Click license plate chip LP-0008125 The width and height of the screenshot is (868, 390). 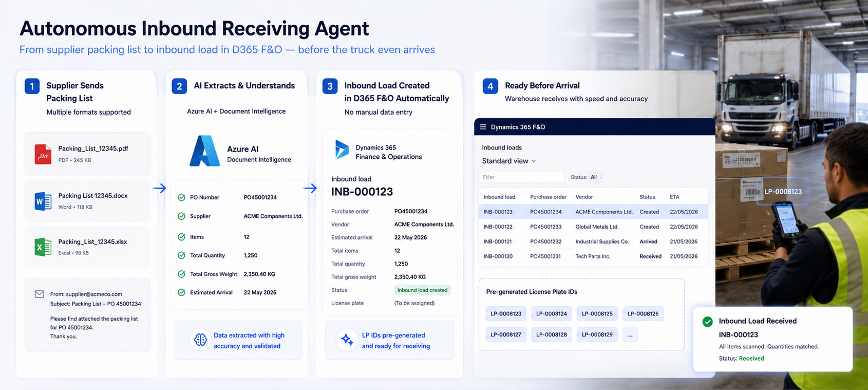pyautogui.click(x=597, y=313)
